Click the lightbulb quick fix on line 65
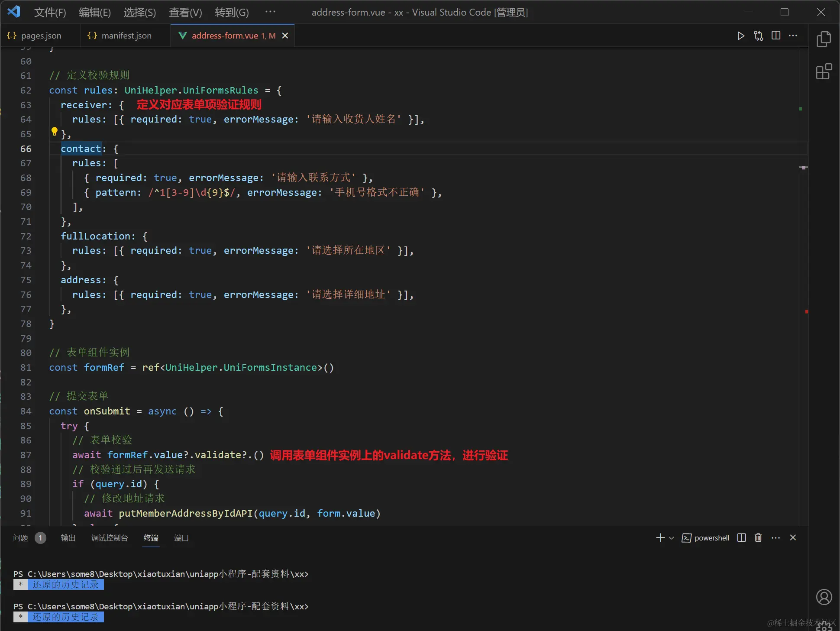The height and width of the screenshot is (631, 840). pos(54,131)
